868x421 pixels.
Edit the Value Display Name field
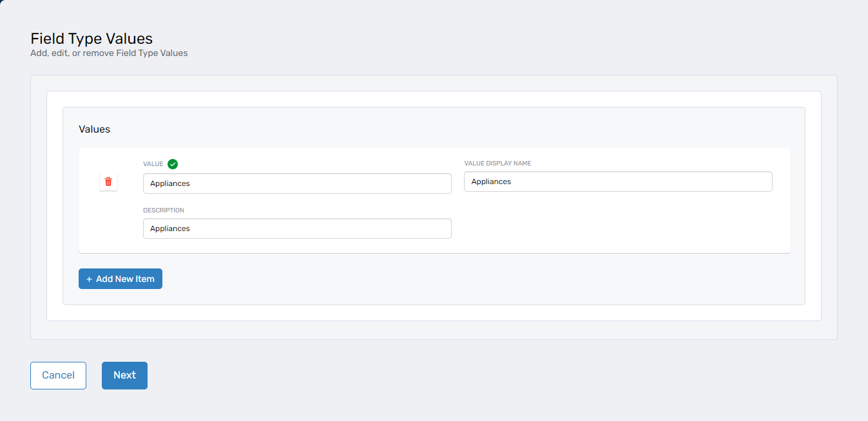618,182
